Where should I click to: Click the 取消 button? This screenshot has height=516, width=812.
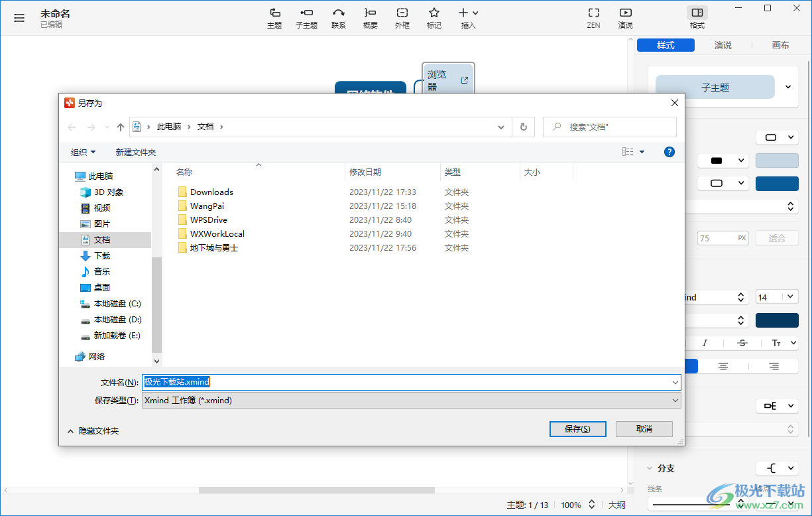click(x=644, y=428)
